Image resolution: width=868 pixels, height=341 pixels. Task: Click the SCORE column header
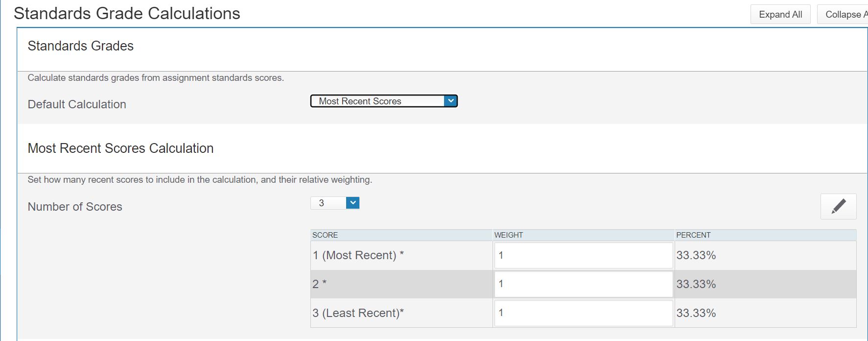(325, 235)
